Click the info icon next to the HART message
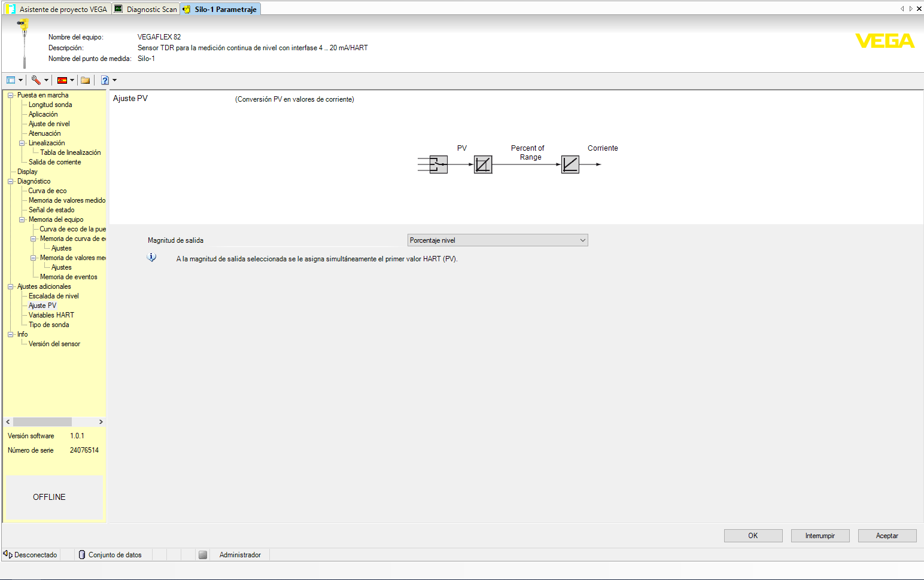This screenshot has height=580, width=924. [151, 257]
